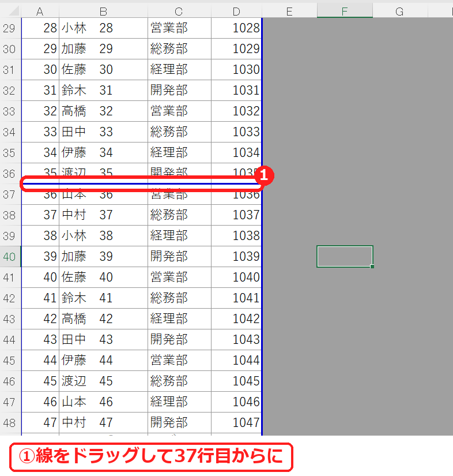Click cell with value 1030
The height and width of the screenshot is (476, 453).
point(236,69)
